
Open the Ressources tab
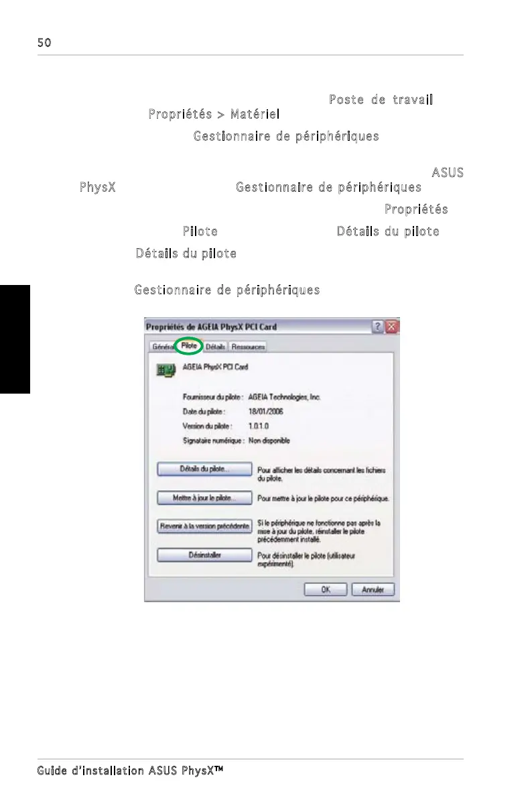[248, 347]
